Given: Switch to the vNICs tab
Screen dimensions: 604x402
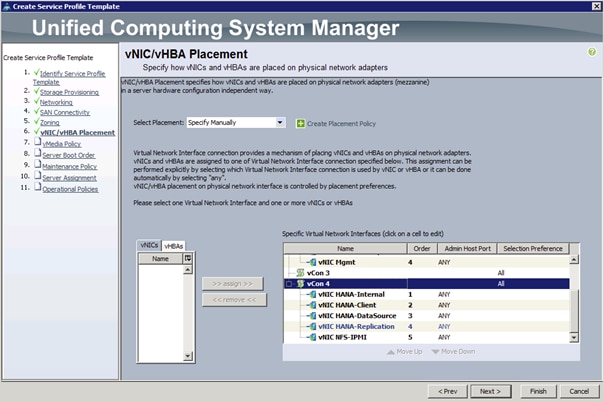Looking at the screenshot, I should point(149,245).
